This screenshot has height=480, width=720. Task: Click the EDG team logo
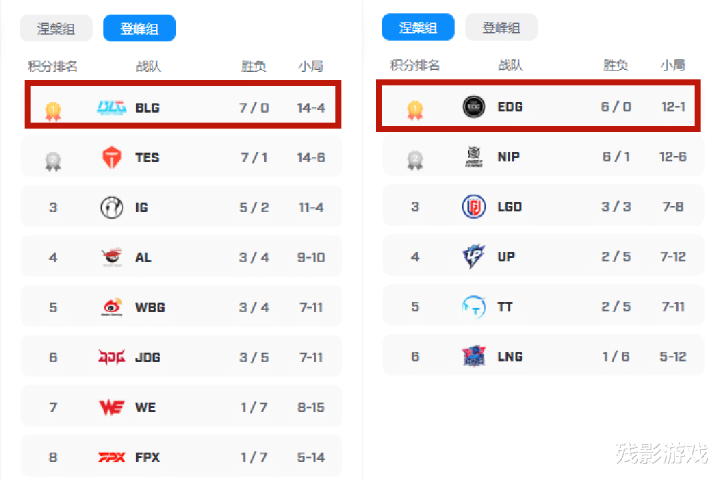[474, 107]
